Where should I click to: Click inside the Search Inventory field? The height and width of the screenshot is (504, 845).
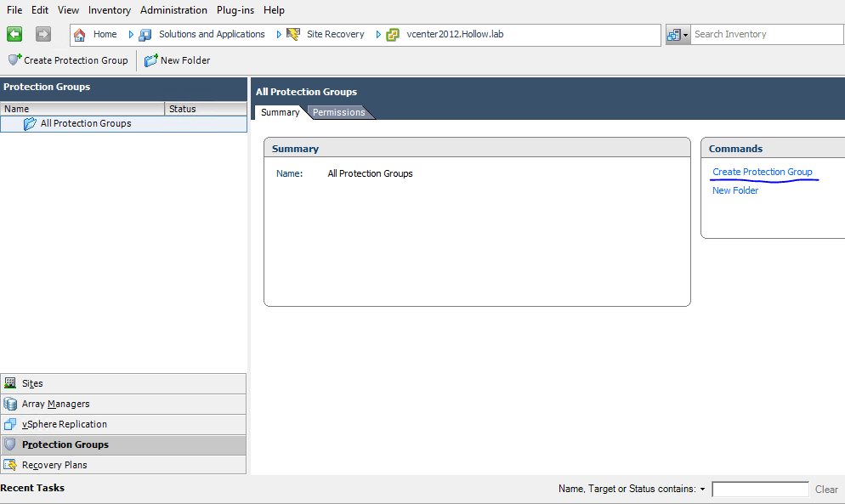click(x=767, y=35)
